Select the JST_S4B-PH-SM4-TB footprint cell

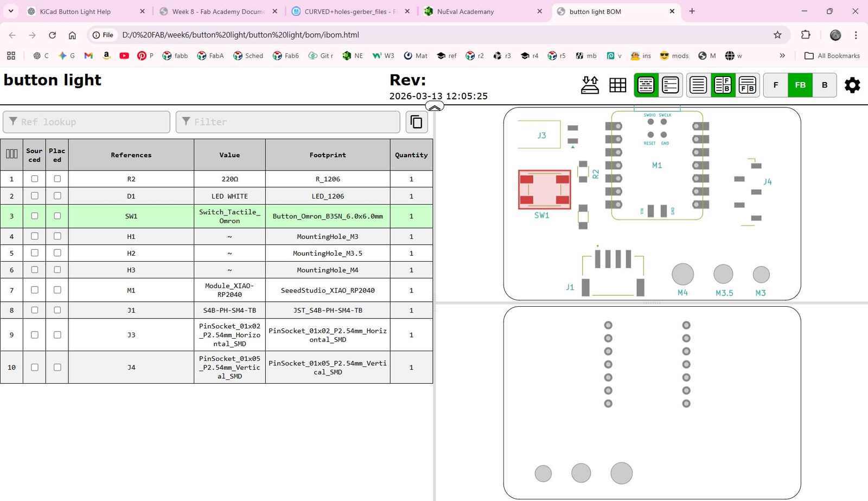tap(328, 310)
